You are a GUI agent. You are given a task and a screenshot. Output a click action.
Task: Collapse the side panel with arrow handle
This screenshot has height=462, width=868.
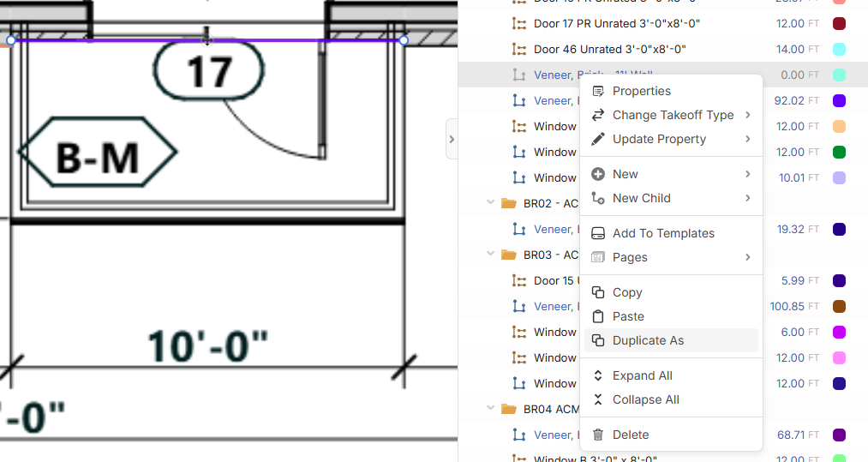pos(452,139)
